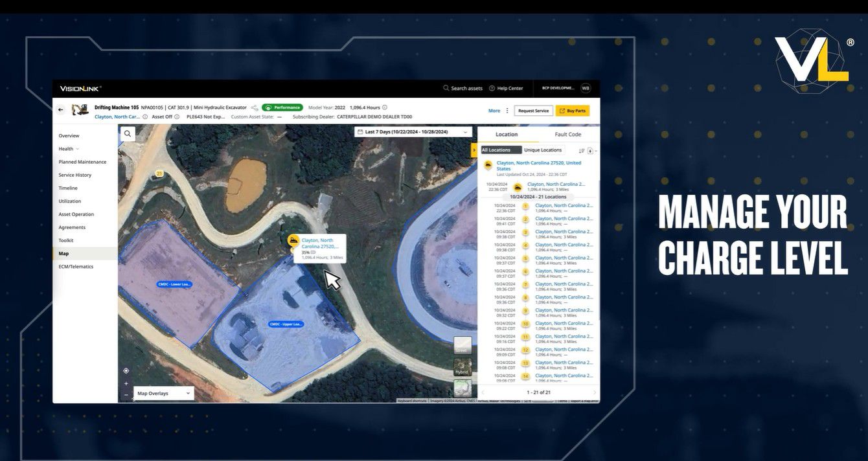Open the Location tab

pos(507,135)
